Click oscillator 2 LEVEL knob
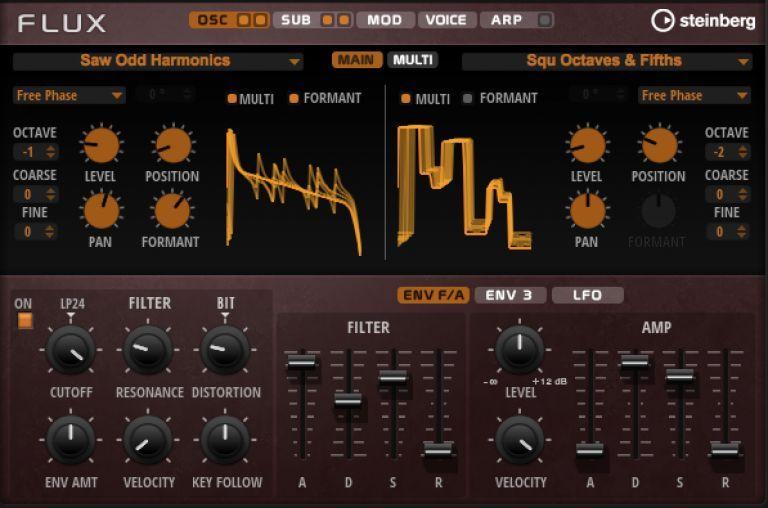Image resolution: width=768 pixels, height=508 pixels. point(588,145)
